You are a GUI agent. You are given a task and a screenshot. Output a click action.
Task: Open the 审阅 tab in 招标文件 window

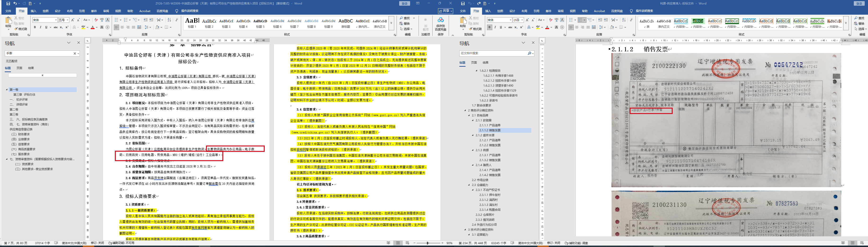point(106,11)
